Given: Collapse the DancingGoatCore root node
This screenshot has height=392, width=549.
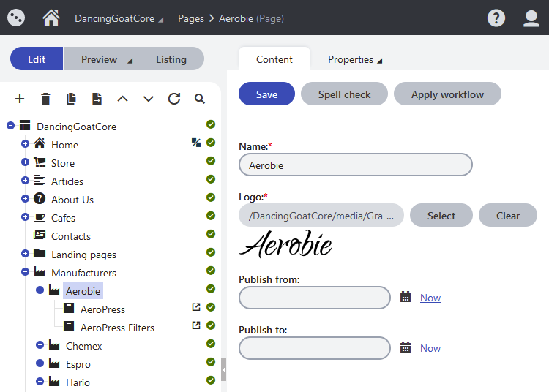Looking at the screenshot, I should tap(10, 125).
